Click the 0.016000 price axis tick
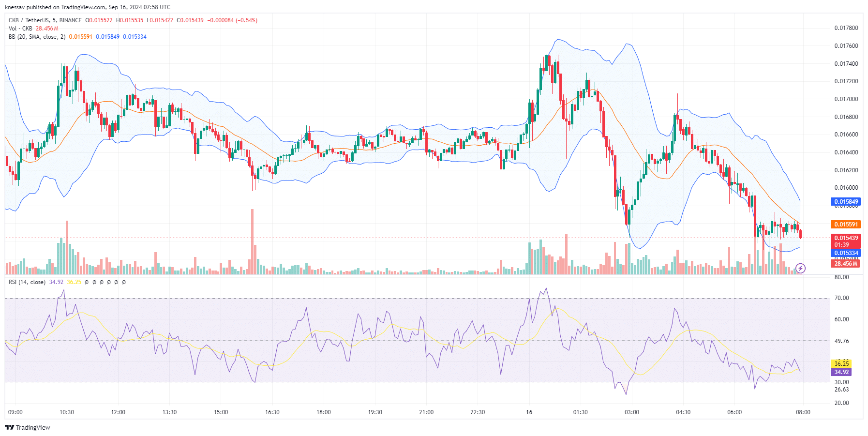The width and height of the screenshot is (868, 436). (846, 188)
